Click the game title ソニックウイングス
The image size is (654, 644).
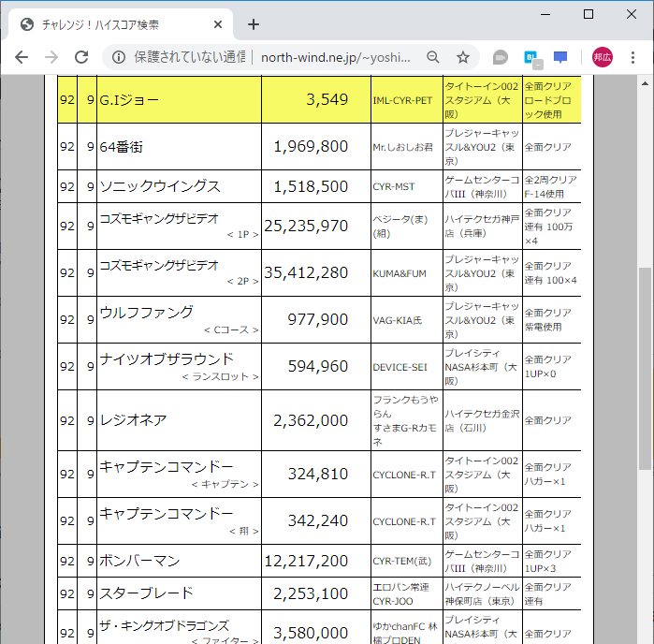click(x=160, y=186)
